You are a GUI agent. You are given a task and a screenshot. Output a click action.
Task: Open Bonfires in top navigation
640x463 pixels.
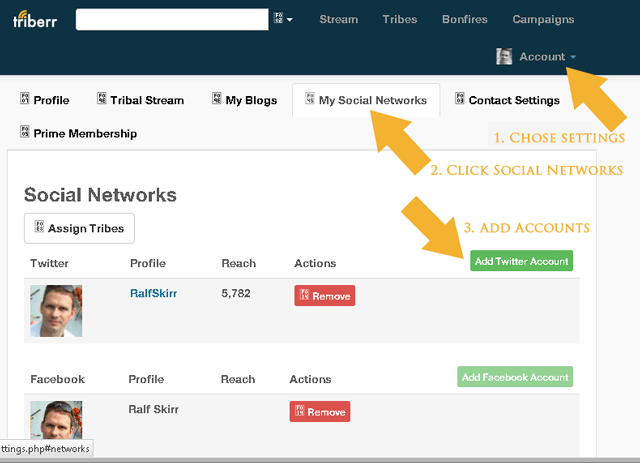(x=464, y=19)
